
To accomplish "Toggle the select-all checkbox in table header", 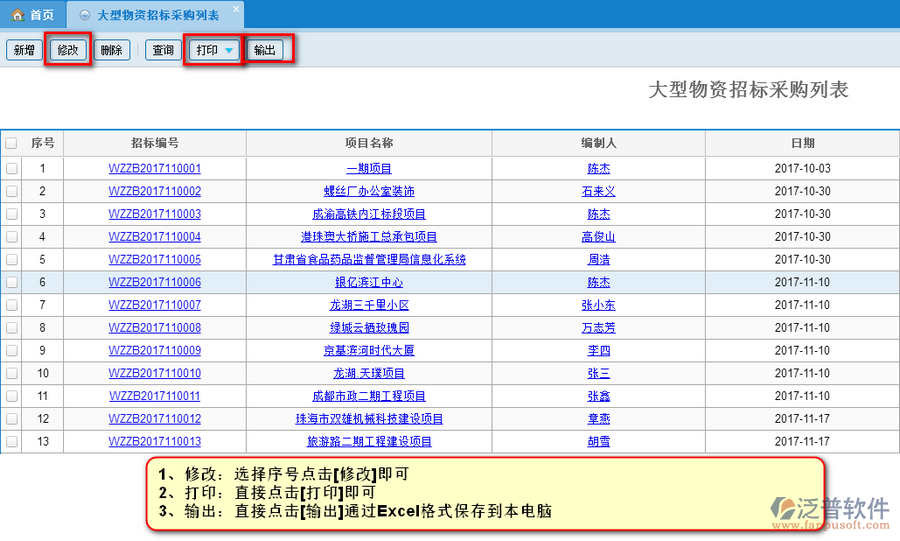I will point(11,144).
